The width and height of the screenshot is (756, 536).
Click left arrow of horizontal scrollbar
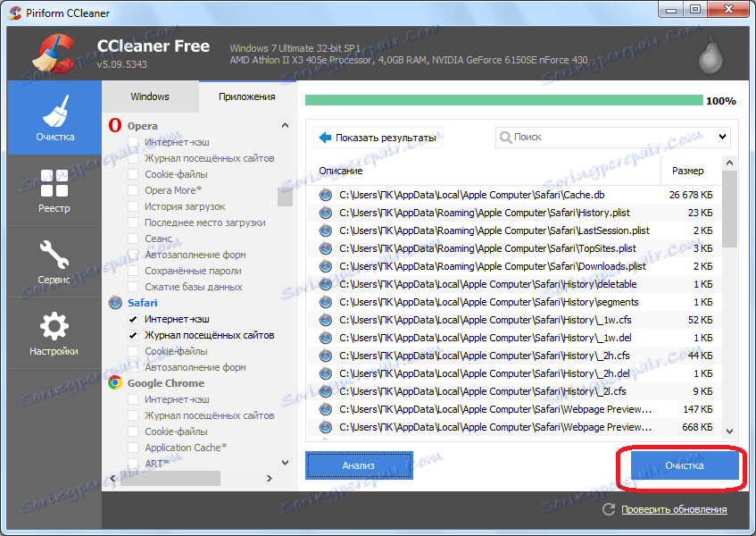coord(112,478)
